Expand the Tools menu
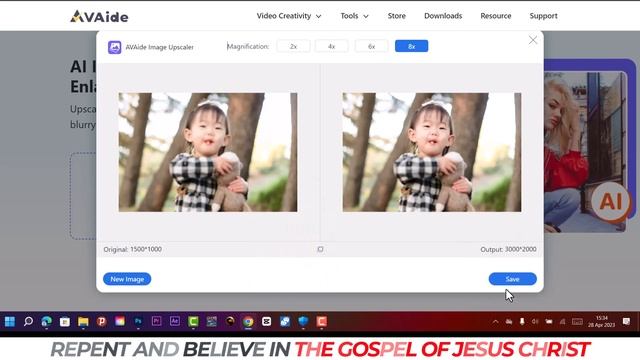Image resolution: width=640 pixels, height=360 pixels. pos(354,16)
